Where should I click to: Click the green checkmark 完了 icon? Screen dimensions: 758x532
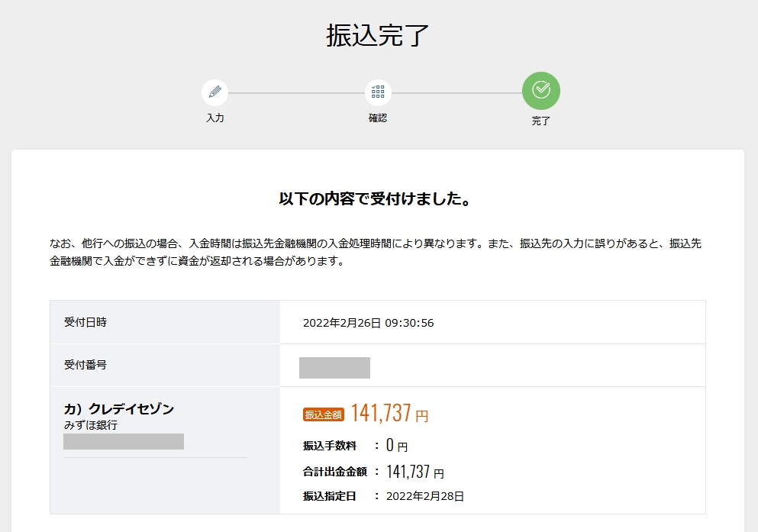540,90
